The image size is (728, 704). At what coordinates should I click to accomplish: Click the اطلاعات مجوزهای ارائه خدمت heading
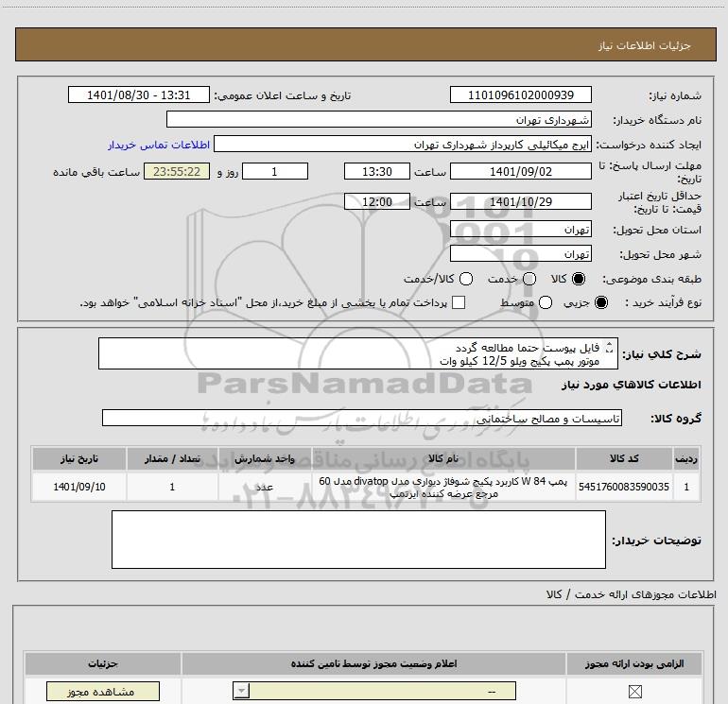tap(631, 594)
